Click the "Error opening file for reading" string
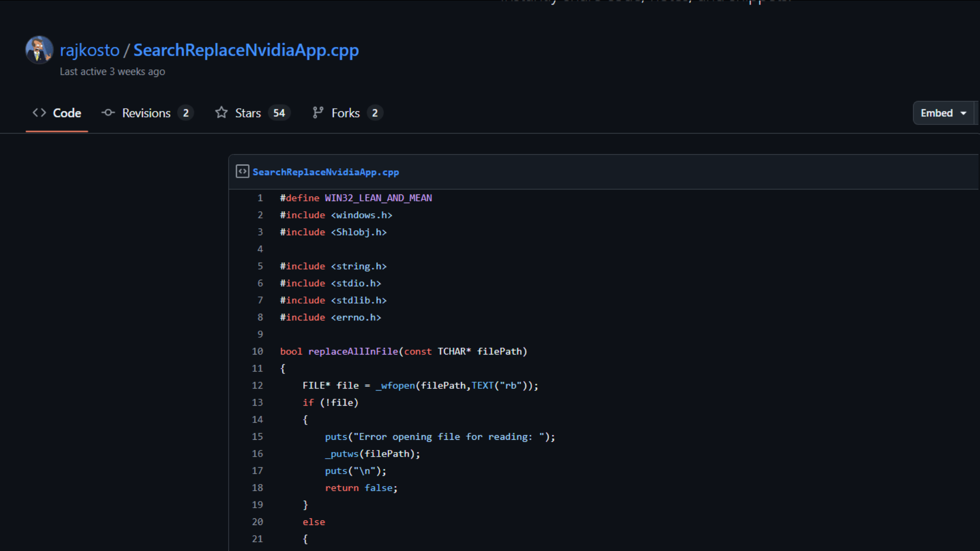The width and height of the screenshot is (980, 551). point(449,437)
